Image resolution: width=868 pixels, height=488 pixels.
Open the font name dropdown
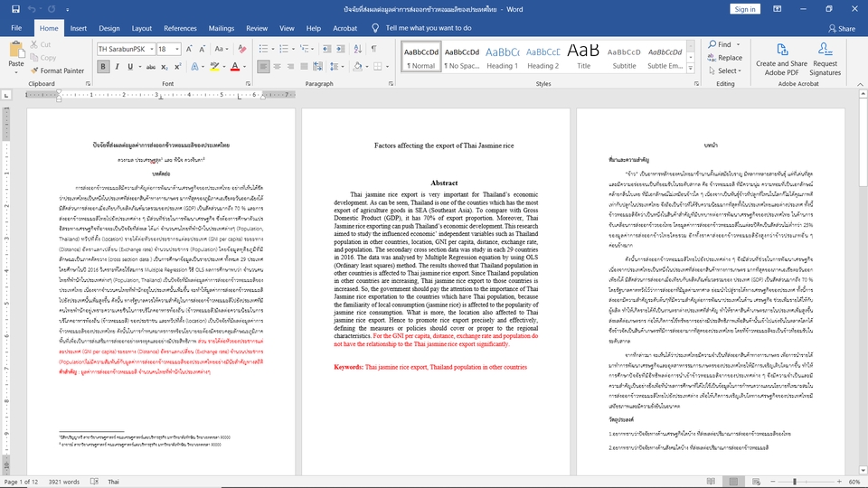[152, 49]
